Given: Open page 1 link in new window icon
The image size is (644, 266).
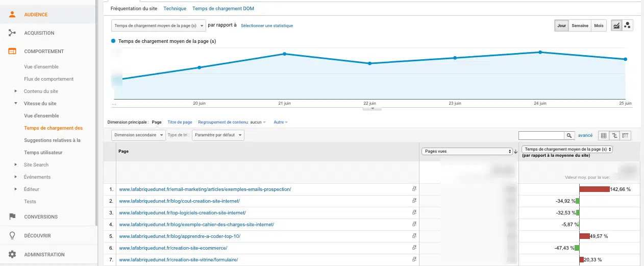Looking at the screenshot, I should pos(414,189).
